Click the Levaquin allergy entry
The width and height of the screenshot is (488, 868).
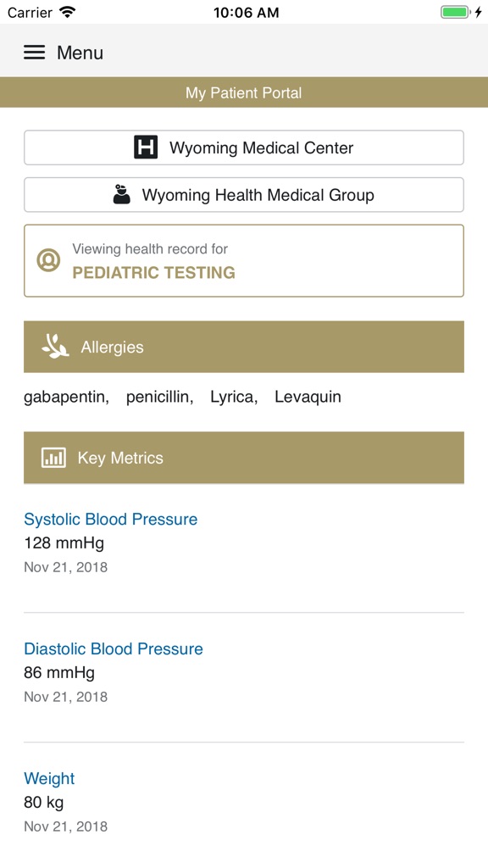(x=307, y=396)
